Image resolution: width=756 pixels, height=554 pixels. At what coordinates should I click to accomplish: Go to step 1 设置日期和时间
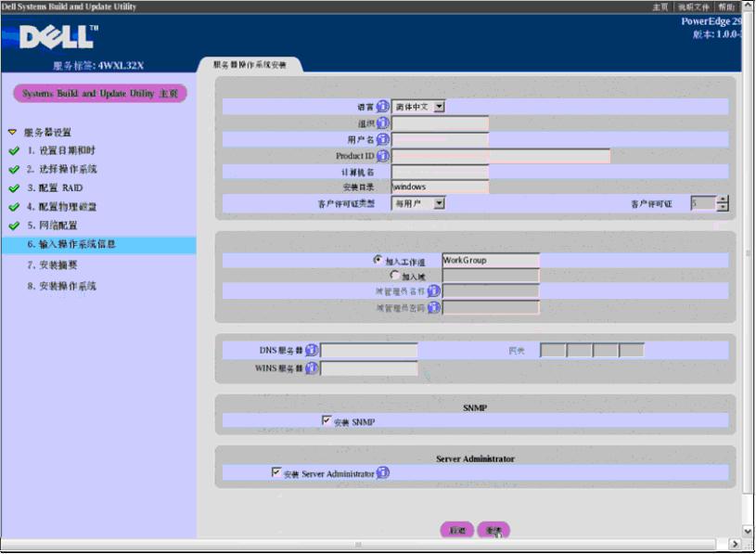[61, 150]
